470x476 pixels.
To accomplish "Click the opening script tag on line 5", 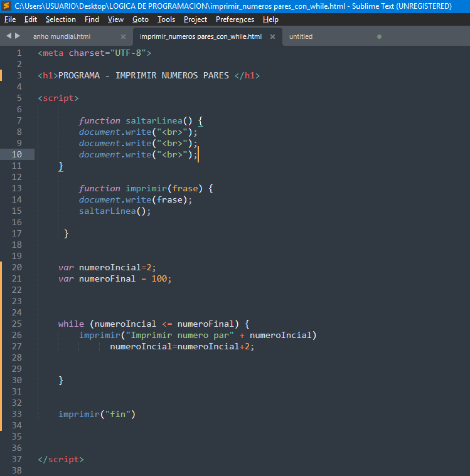I will coord(58,98).
